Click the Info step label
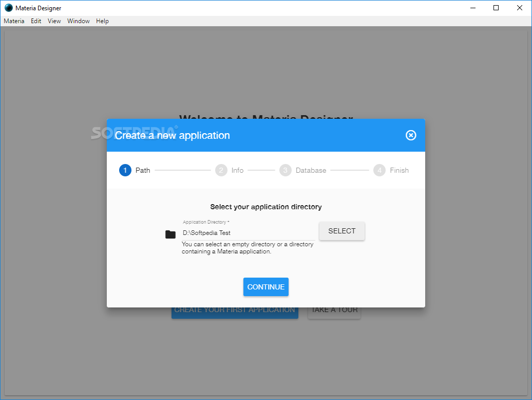Image resolution: width=532 pixels, height=400 pixels. [237, 170]
